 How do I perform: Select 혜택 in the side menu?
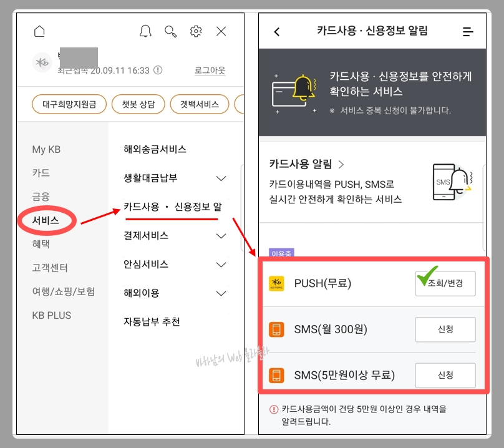(41, 244)
